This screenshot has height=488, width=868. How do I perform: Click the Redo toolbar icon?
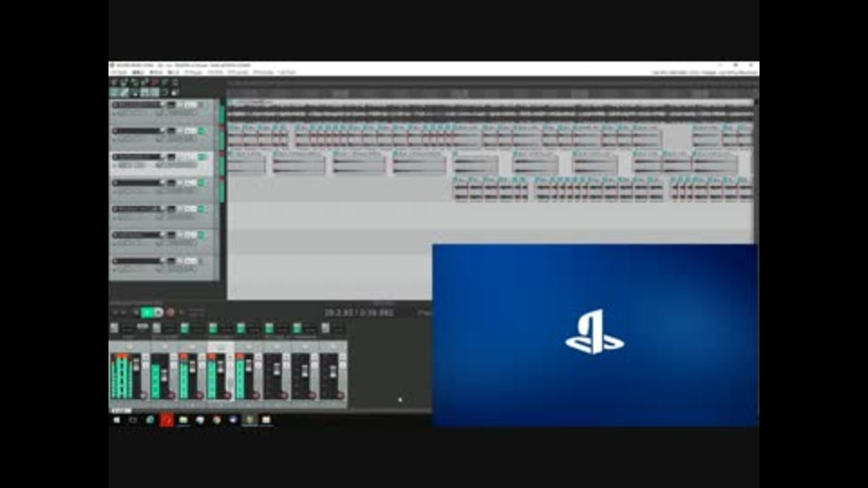165,82
